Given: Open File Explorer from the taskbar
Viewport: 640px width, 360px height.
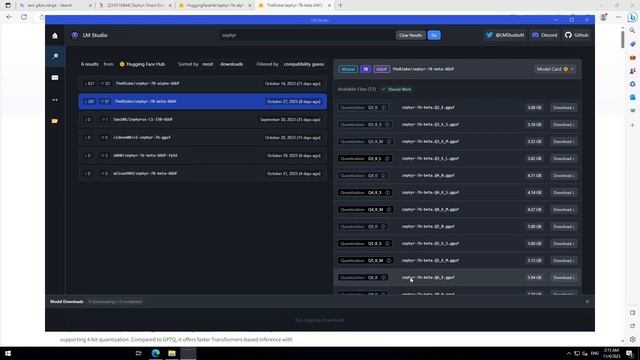Looking at the screenshot, I should coord(172,353).
